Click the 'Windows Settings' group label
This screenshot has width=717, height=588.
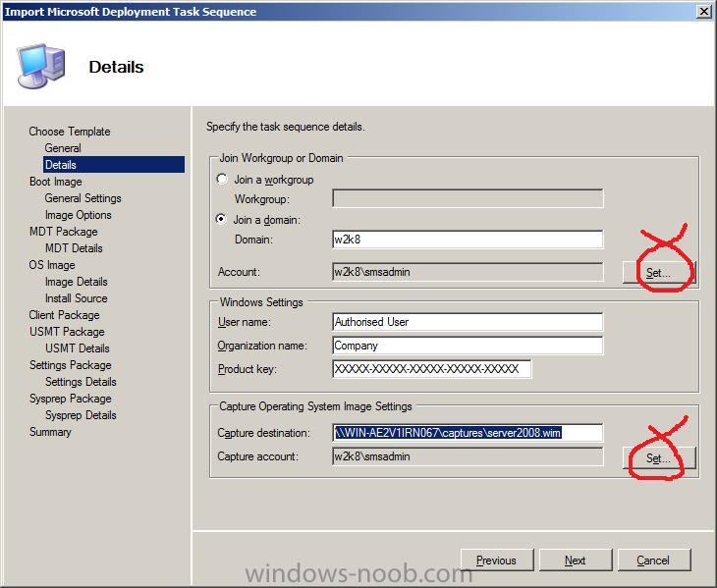(x=261, y=302)
